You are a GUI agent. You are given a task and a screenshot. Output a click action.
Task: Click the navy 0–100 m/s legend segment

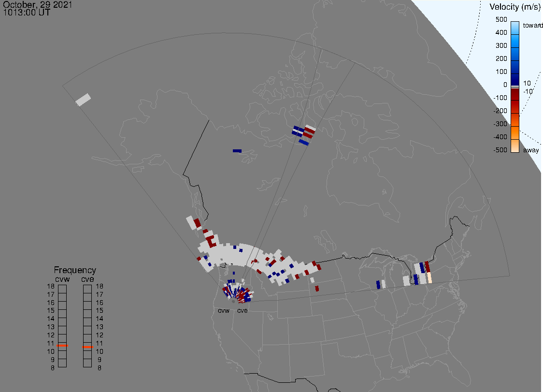[515, 79]
